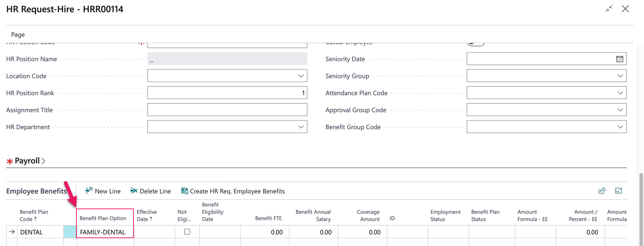Image resolution: width=644 pixels, height=246 pixels.
Task: Click the Amount / Percent - EE 0.00 cell
Action: [580, 232]
